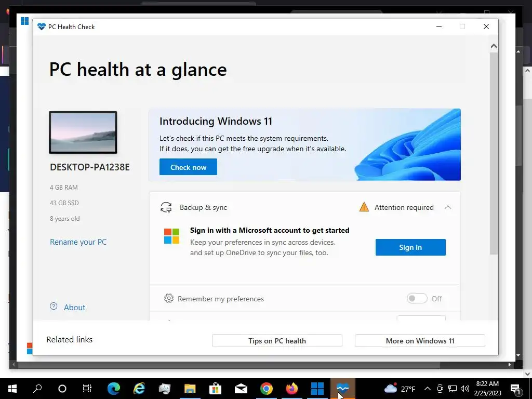Open Microsoft Store bag icon on taskbar
The height and width of the screenshot is (399, 532).
pos(215,389)
